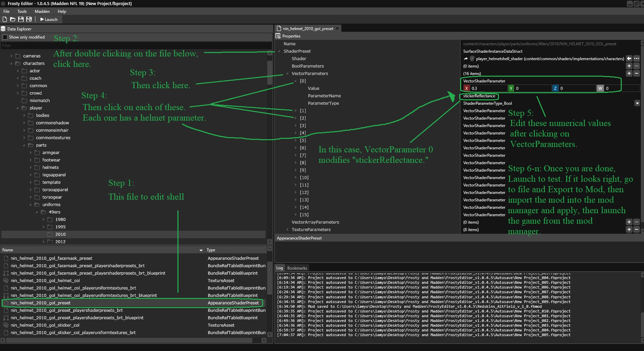Image resolution: width=644 pixels, height=351 pixels.
Task: Launch the game from the toolbar
Action: click(x=49, y=19)
